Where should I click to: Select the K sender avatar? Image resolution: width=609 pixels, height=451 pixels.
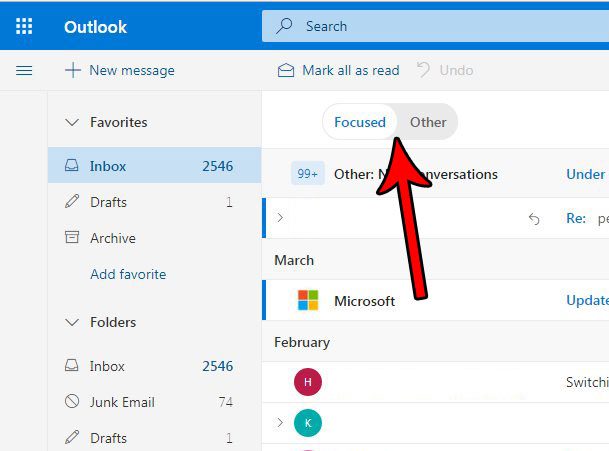click(x=307, y=423)
